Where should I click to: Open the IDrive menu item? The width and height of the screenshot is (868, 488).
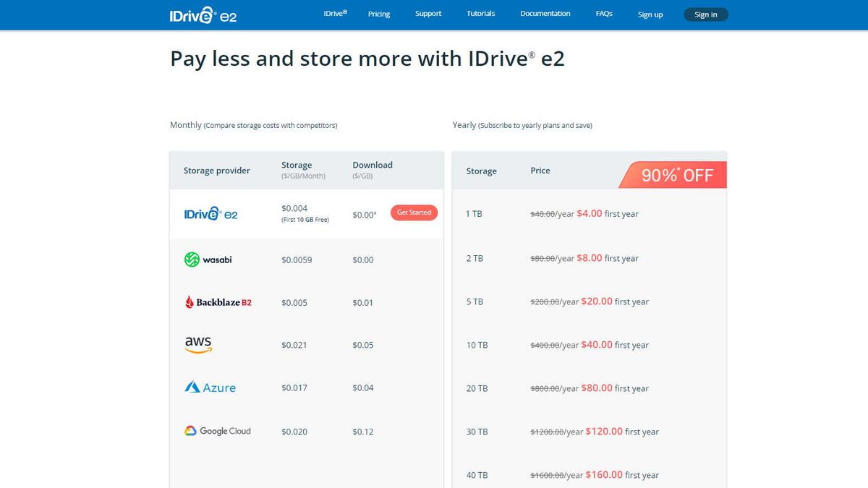click(336, 14)
